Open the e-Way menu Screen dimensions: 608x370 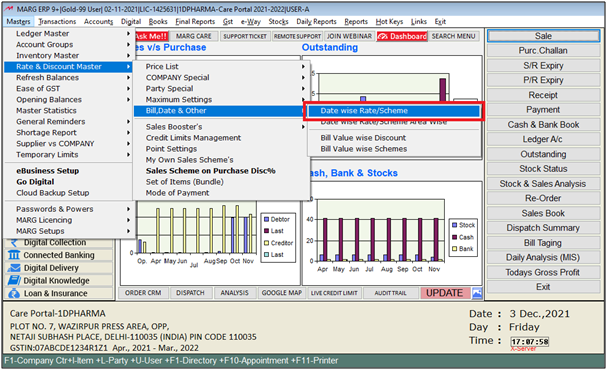coord(250,22)
